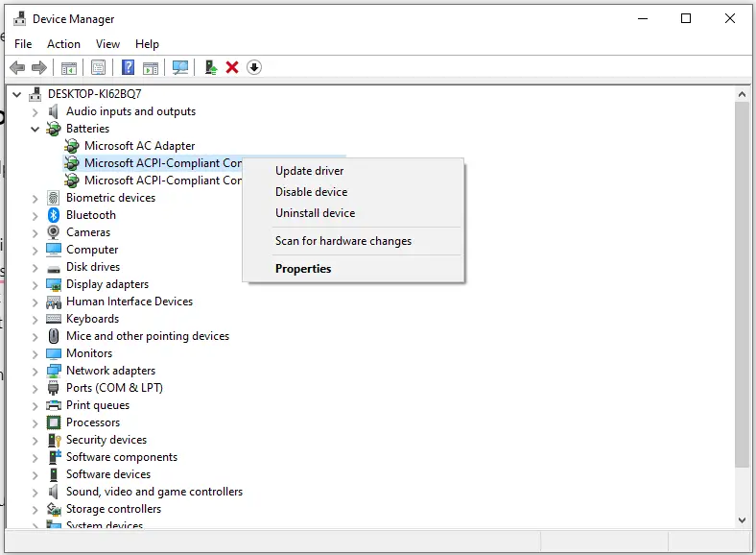Image resolution: width=756 pixels, height=555 pixels.
Task: Click the red X Uninstall device icon
Action: [x=232, y=67]
